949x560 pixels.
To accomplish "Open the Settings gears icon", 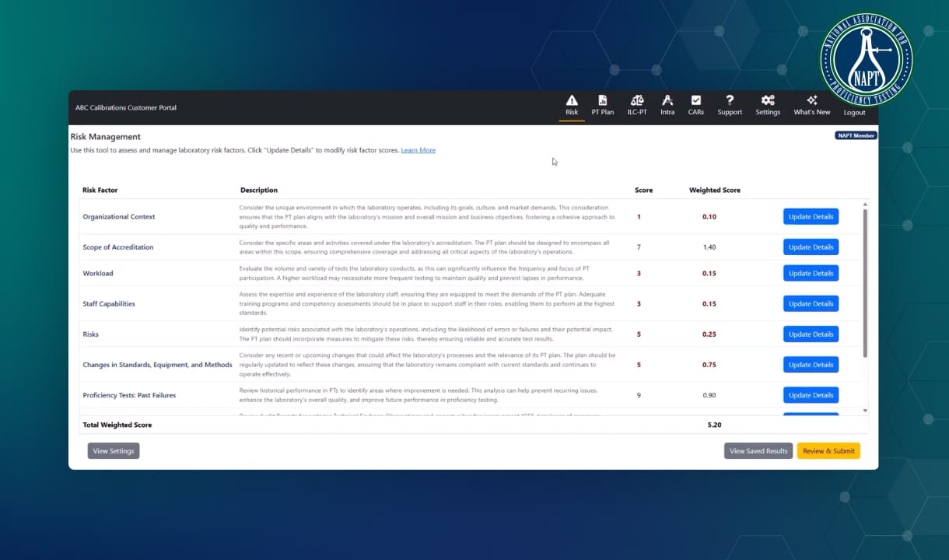I will [x=768, y=100].
